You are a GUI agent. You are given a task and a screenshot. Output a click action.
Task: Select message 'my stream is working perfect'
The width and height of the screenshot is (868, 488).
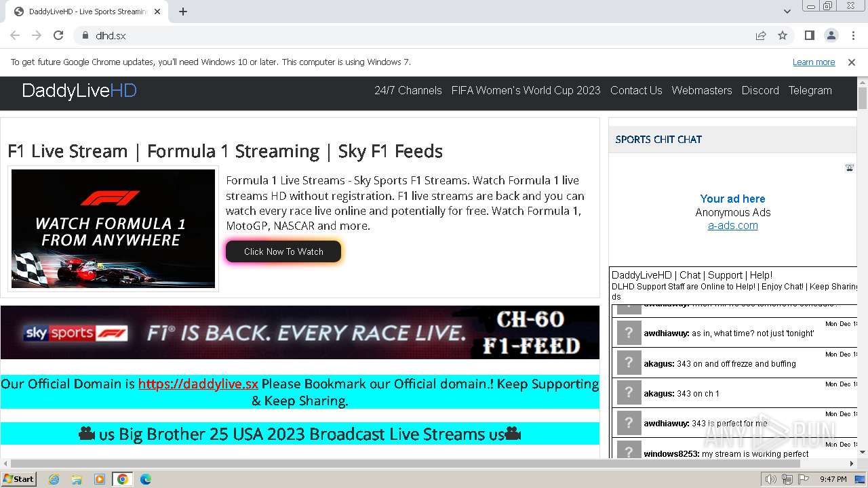click(x=755, y=454)
